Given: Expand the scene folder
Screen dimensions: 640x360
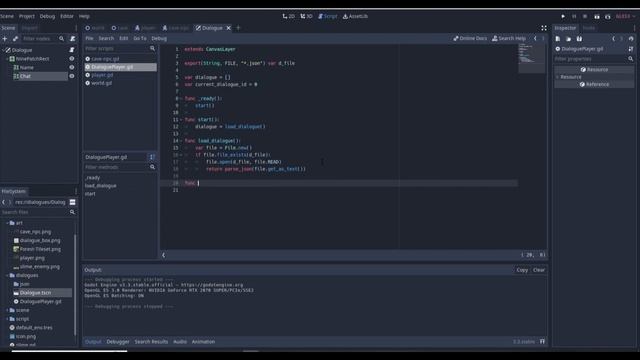Looking at the screenshot, I should [7, 310].
